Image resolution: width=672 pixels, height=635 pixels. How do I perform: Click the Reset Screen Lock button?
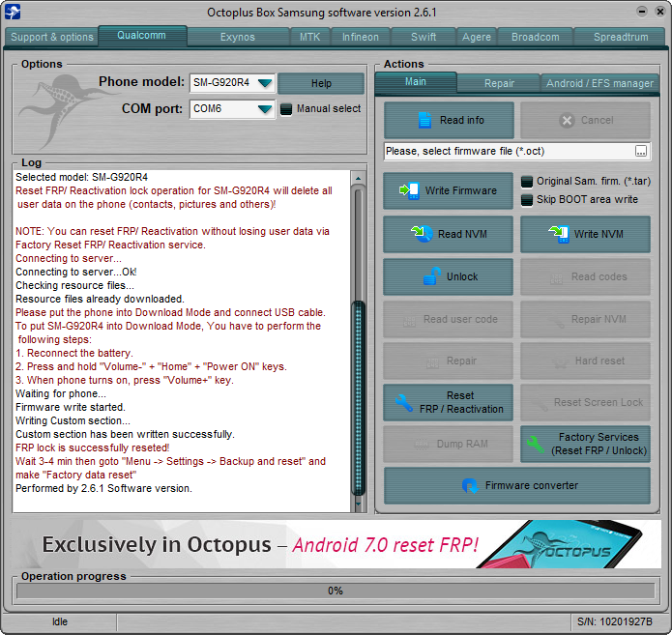click(x=585, y=402)
